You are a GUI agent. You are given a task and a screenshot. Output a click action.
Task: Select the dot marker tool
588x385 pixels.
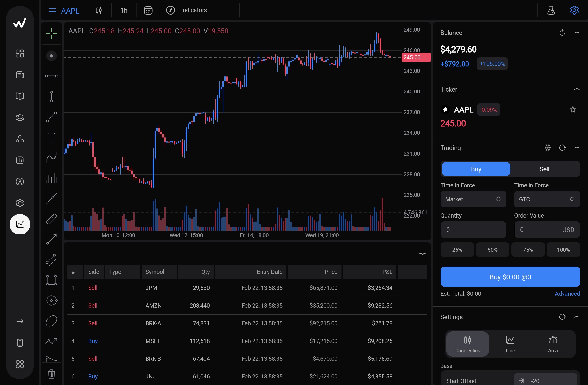click(51, 56)
